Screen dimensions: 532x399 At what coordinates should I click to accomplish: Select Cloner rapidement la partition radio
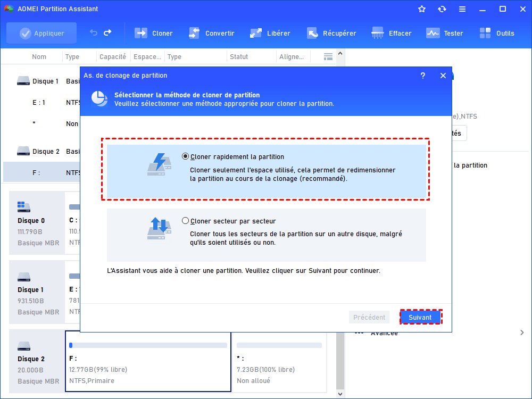coord(185,156)
